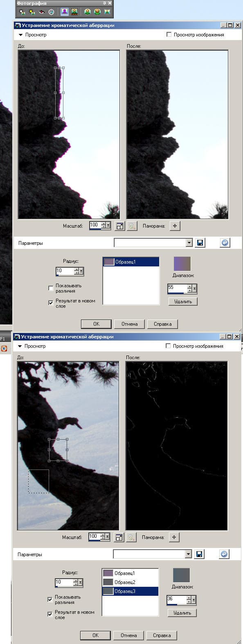Maximize the rock-preview aberration dialog
The width and height of the screenshot is (243, 644).
click(x=230, y=25)
